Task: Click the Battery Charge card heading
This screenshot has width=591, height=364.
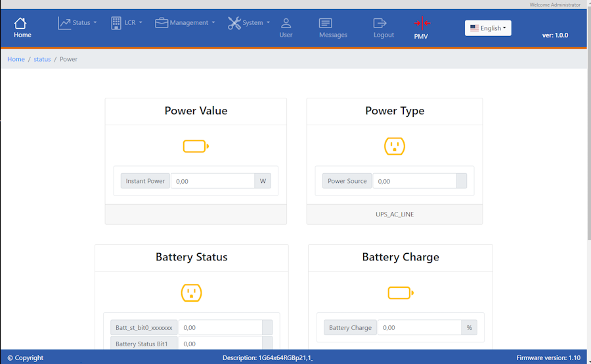Action: 401,256
